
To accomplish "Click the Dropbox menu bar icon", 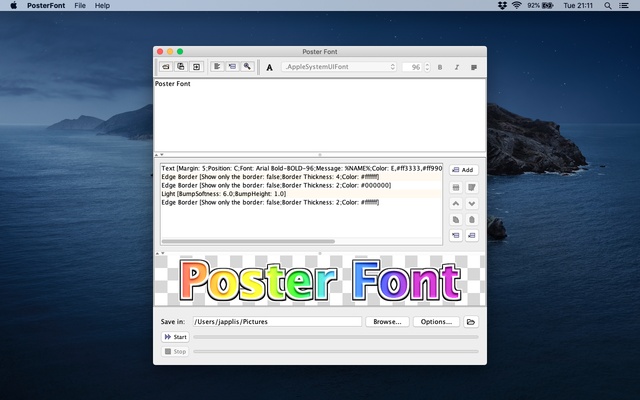I will [x=502, y=6].
